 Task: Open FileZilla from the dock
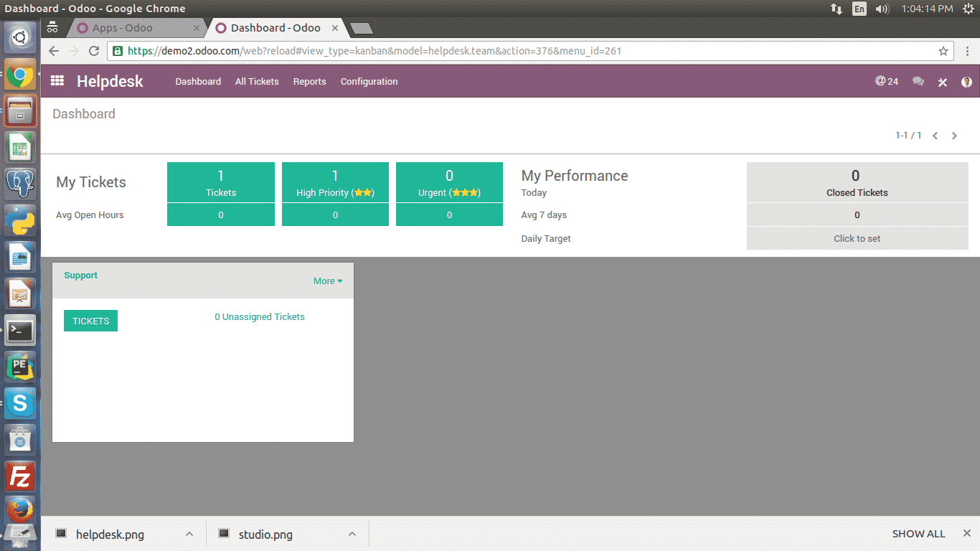tap(20, 477)
